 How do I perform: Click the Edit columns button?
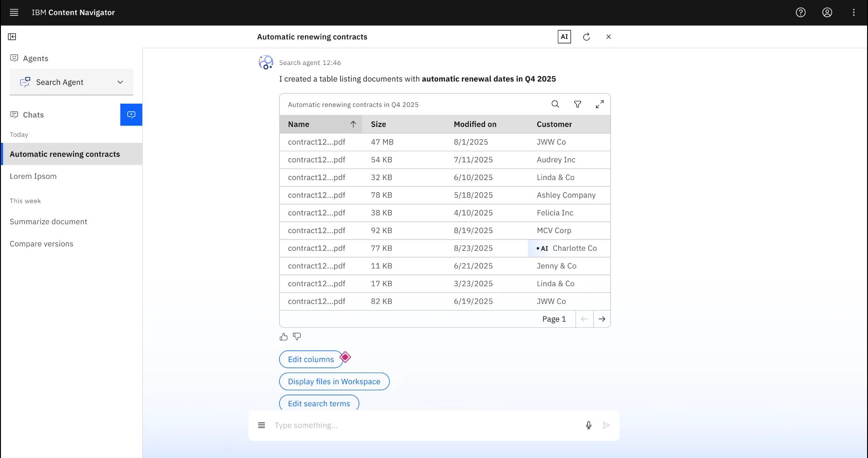(311, 359)
